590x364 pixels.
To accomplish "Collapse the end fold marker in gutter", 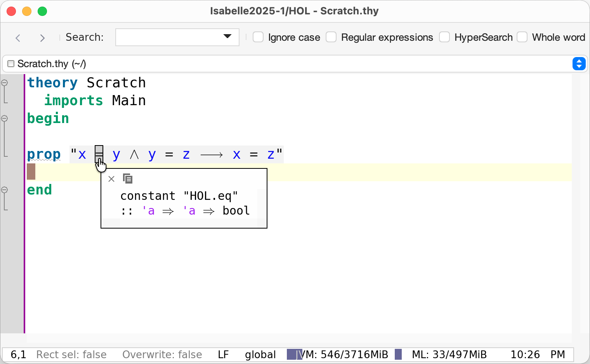I will [5, 190].
